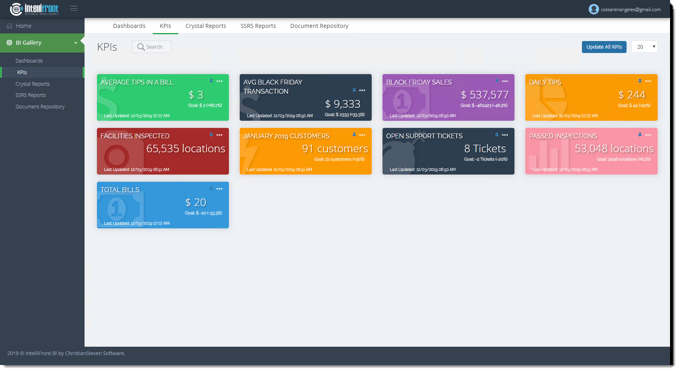The width and height of the screenshot is (688, 371).
Task: Open the Facilities Inspected KPI card
Action: coord(163,151)
